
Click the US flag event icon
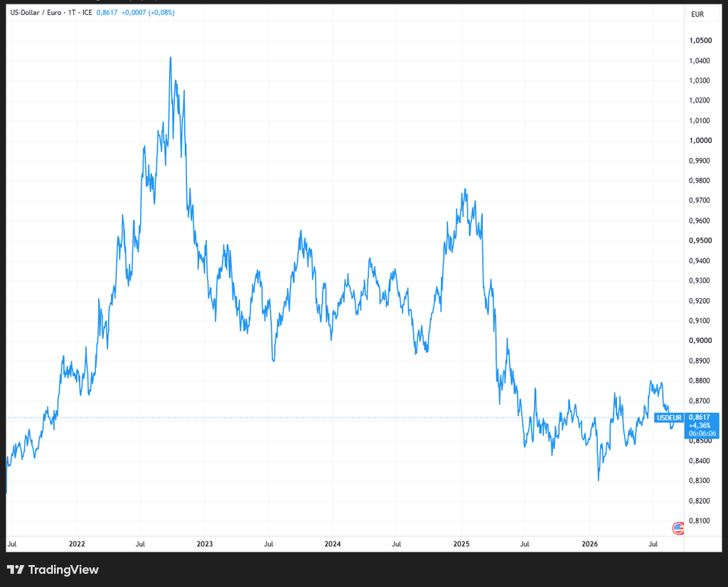tap(678, 528)
